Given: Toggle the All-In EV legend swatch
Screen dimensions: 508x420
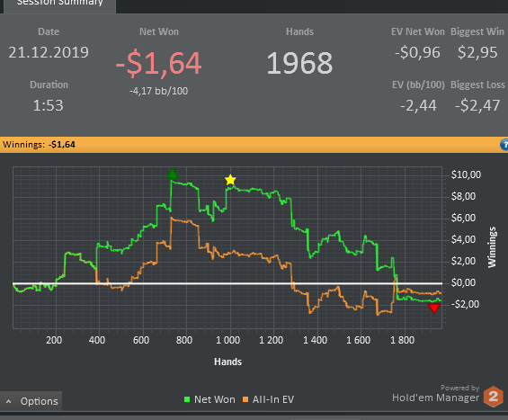Looking at the screenshot, I should [x=245, y=399].
